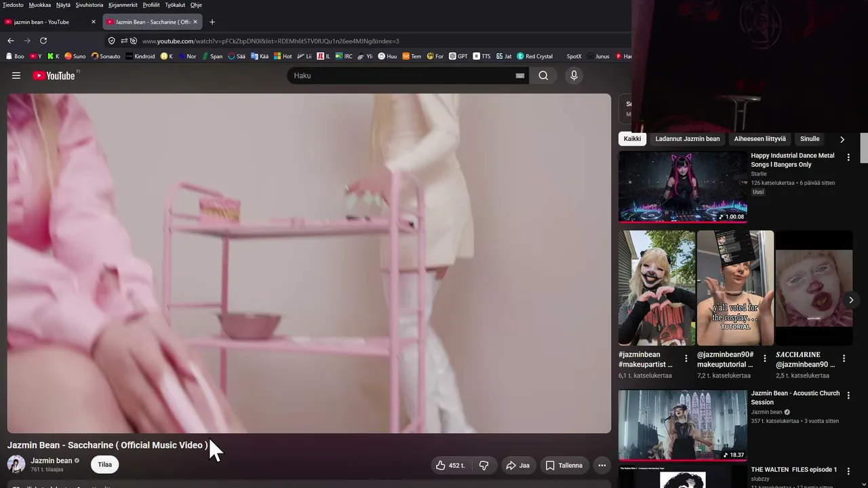The width and height of the screenshot is (868, 488).
Task: Open Starlie channel link
Action: pyautogui.click(x=759, y=174)
